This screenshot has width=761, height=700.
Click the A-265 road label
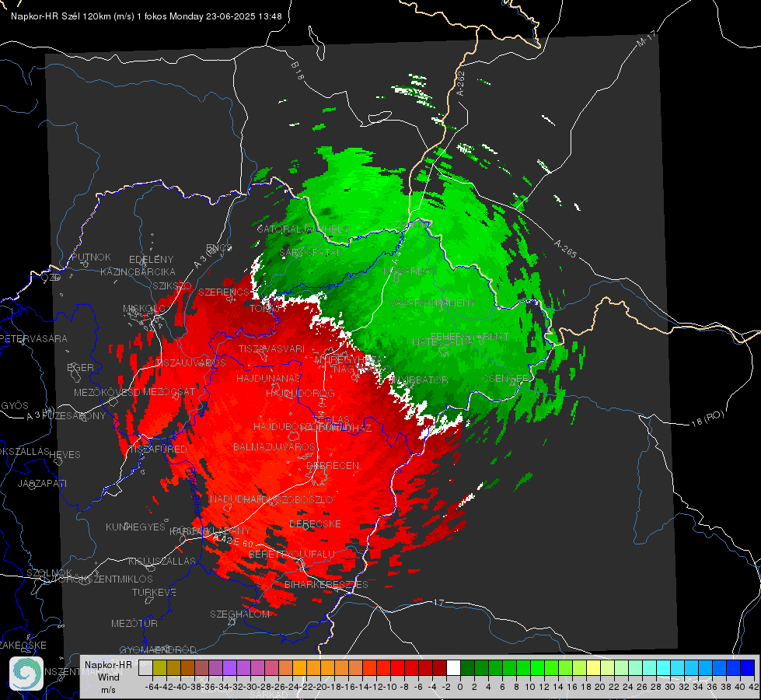pyautogui.click(x=565, y=249)
